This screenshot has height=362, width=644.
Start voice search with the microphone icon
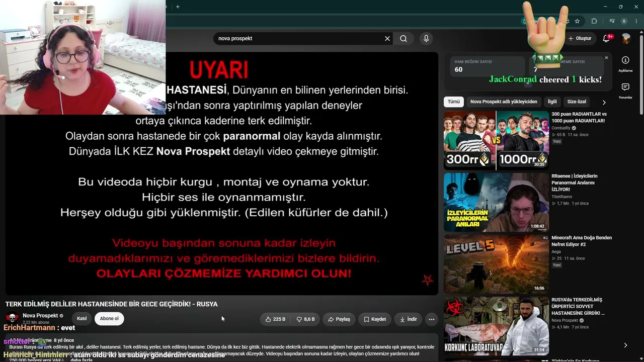click(x=426, y=39)
